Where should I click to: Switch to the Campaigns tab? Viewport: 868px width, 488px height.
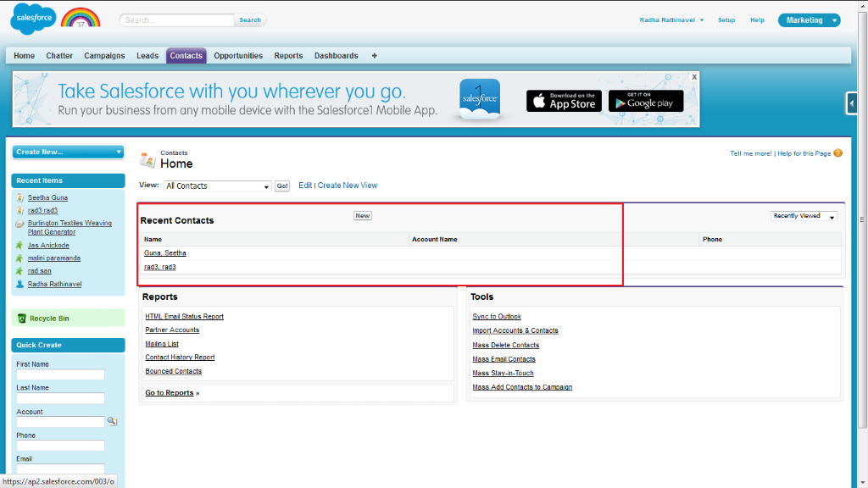pyautogui.click(x=104, y=56)
